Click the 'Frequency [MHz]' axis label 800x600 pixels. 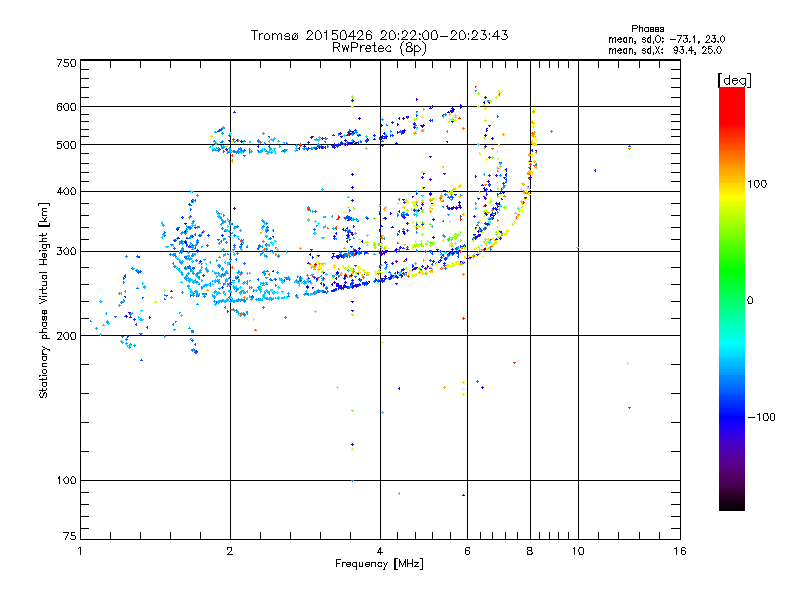[x=379, y=564]
